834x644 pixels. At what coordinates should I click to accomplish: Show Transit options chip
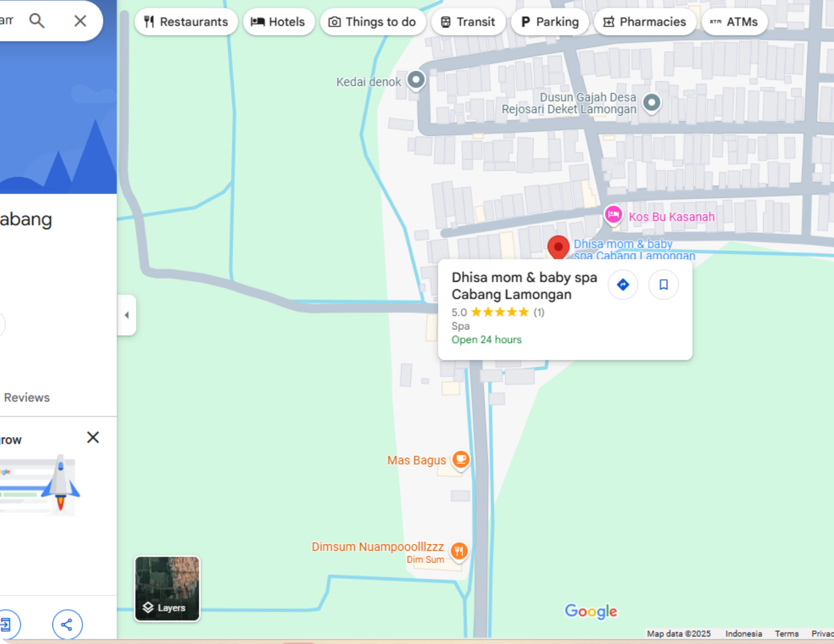tap(468, 22)
